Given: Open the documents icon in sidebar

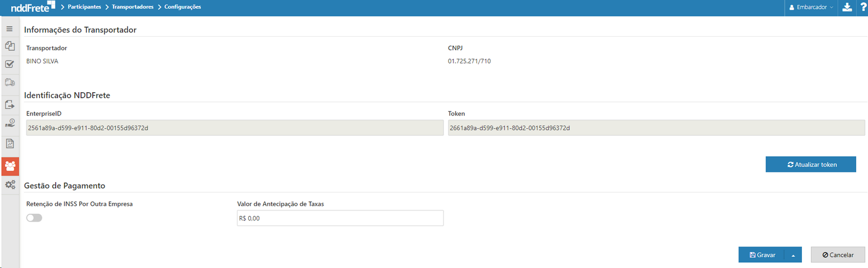Looking at the screenshot, I should pyautogui.click(x=10, y=46).
